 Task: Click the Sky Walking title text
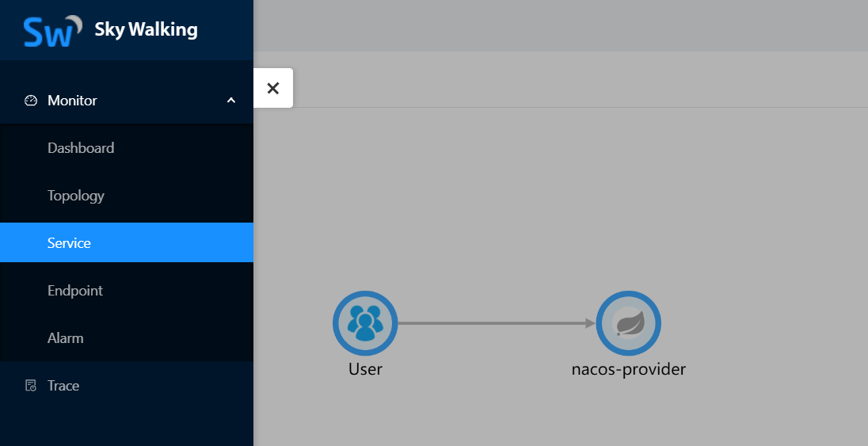[146, 29]
